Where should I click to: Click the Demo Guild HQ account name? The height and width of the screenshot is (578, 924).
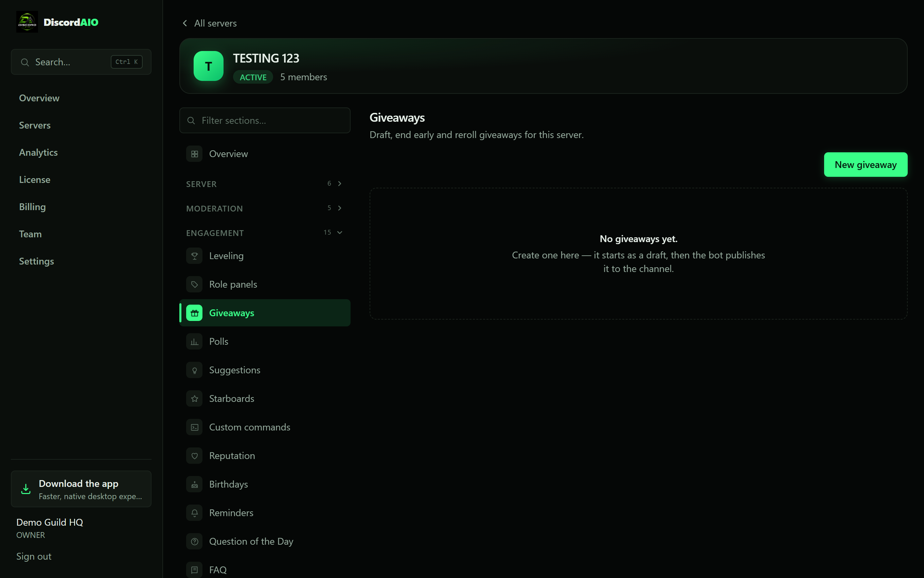tap(50, 522)
